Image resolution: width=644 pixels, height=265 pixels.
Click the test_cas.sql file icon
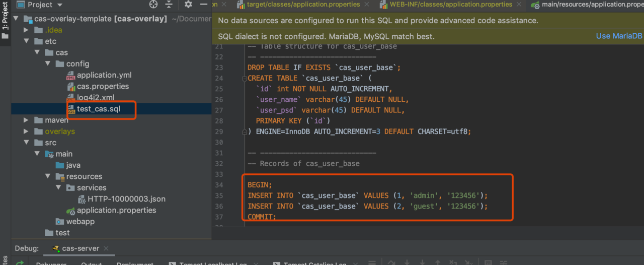tap(70, 109)
